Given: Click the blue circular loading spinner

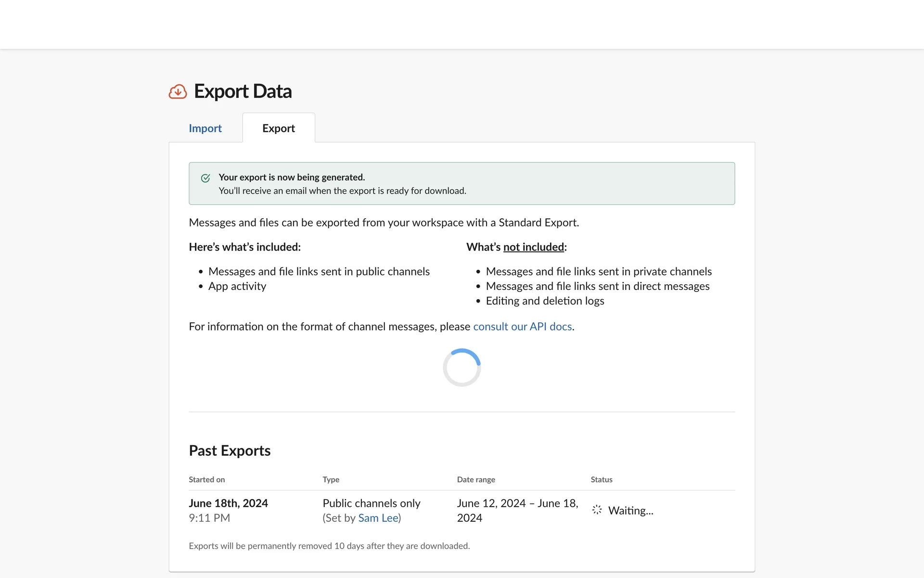Looking at the screenshot, I should point(462,368).
